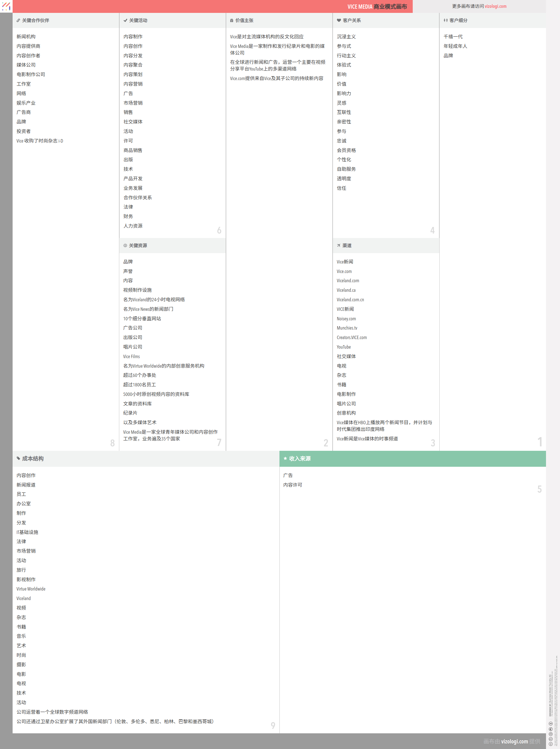This screenshot has height=749, width=560.
Task: Click the star icon beside 收入来源
Action: (x=285, y=458)
